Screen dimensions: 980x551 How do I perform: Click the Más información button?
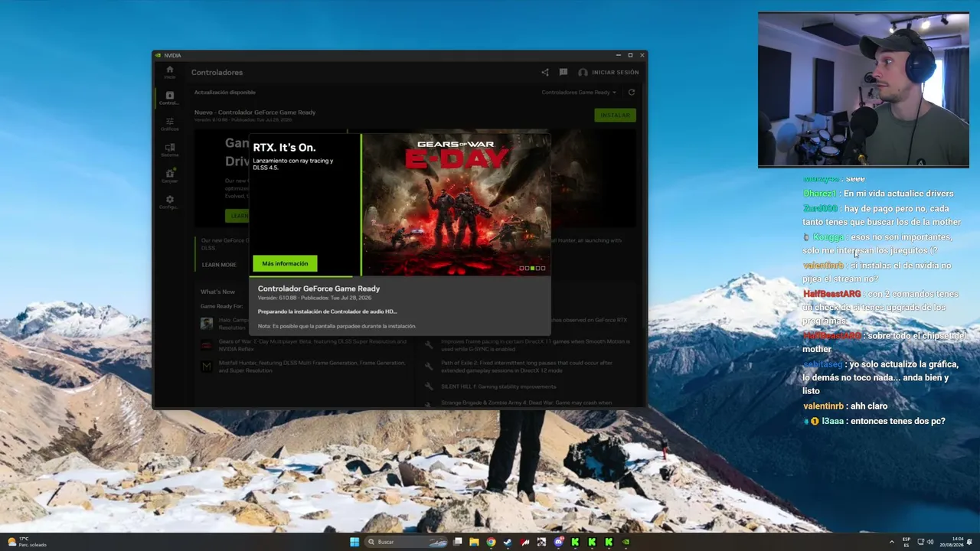pos(285,263)
